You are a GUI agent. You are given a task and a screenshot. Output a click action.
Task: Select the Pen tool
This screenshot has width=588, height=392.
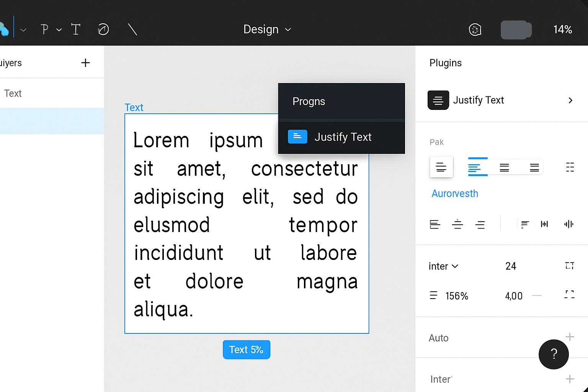point(45,29)
